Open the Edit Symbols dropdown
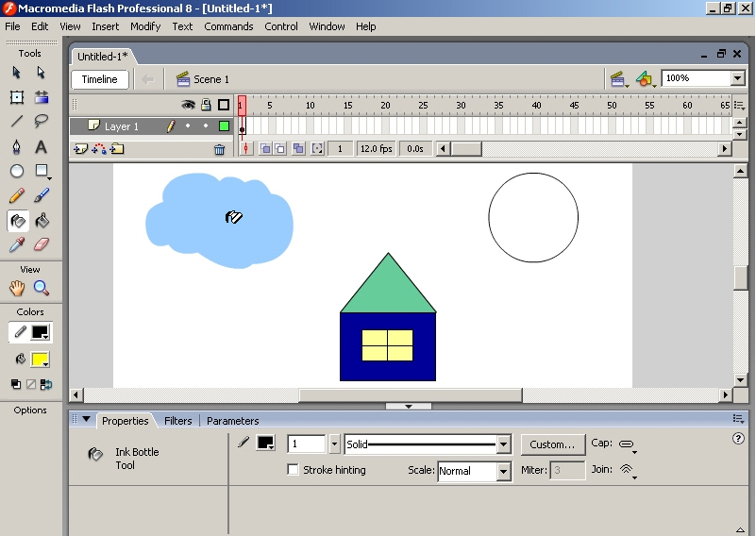The image size is (756, 536). pos(646,79)
